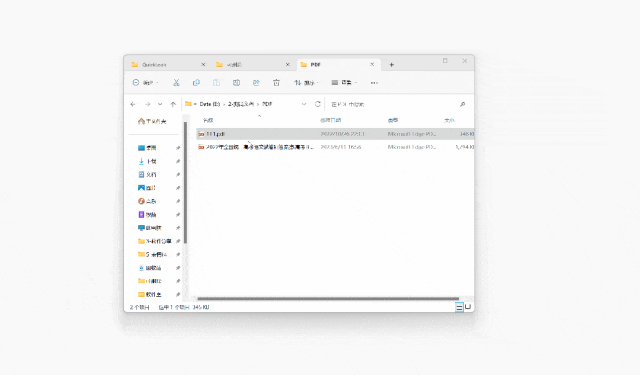Sort by the Name column header
The width and height of the screenshot is (640, 375).
click(x=208, y=120)
